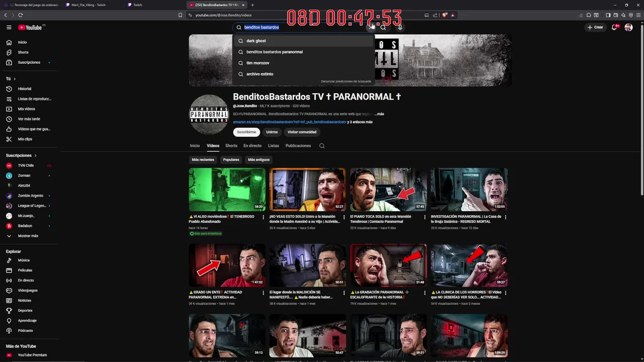
Task: Select Inicio channel tab
Action: 195,146
